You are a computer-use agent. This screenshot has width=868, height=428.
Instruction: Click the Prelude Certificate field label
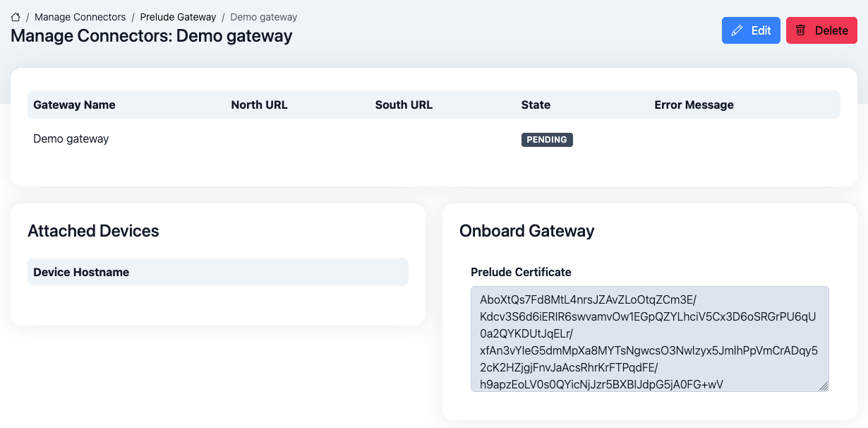[x=521, y=272]
